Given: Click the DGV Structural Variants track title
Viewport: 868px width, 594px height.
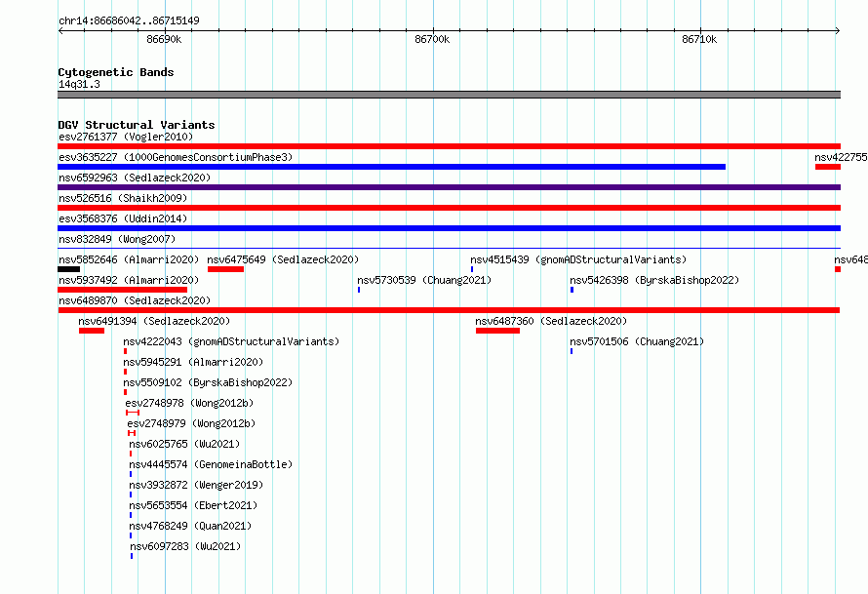Looking at the screenshot, I should point(137,125).
